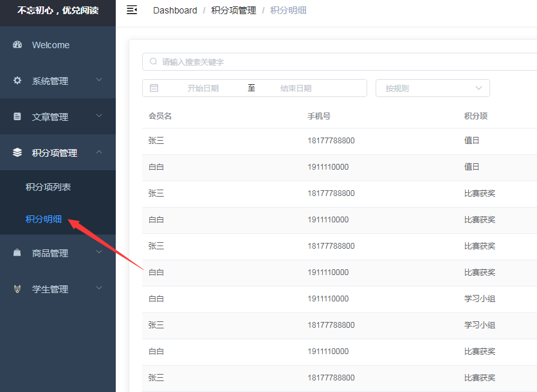Click the 积分明细 breadcrumb
The height and width of the screenshot is (392, 537).
(288, 11)
